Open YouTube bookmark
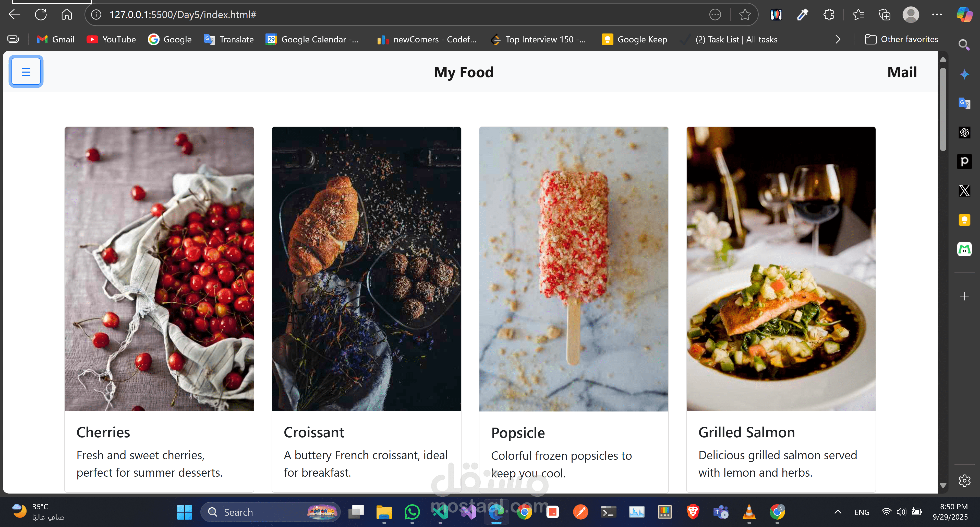Viewport: 980px width, 527px height. coord(111,39)
